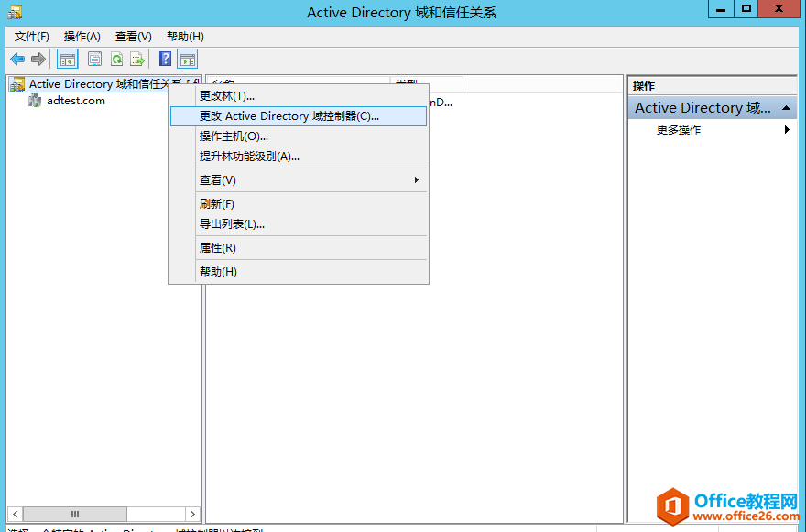The height and width of the screenshot is (532, 806).
Task: Click 帮助(H) in context menu
Action: pos(299,271)
